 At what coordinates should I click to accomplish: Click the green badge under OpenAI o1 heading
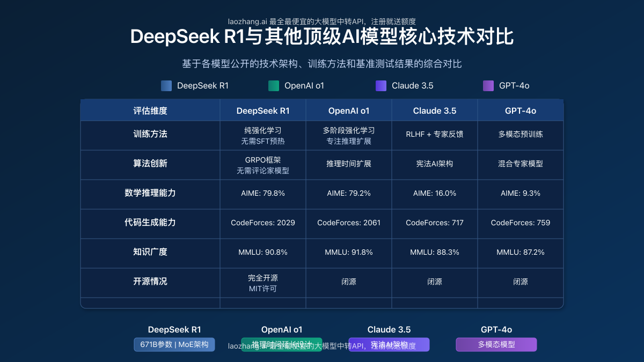tap(282, 344)
